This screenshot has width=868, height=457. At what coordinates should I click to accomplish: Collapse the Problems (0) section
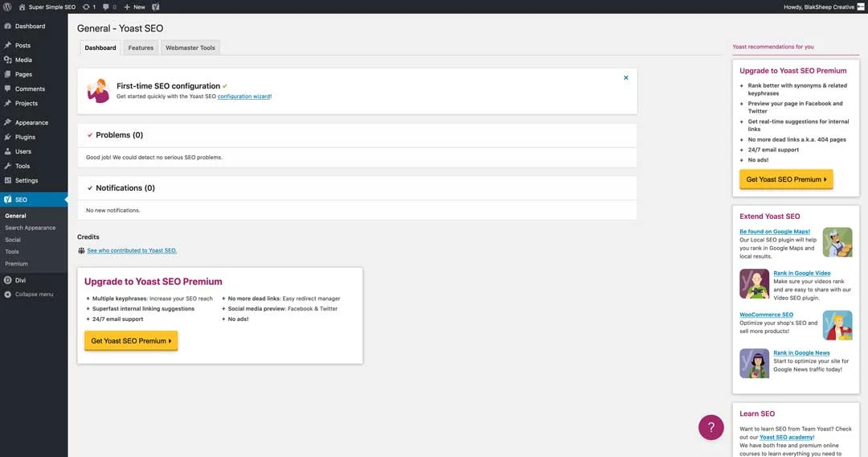click(357, 135)
